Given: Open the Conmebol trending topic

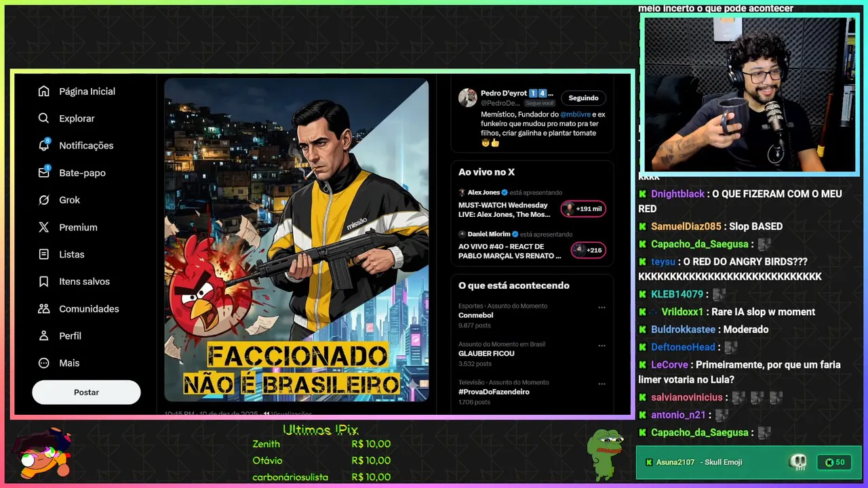Looking at the screenshot, I should click(x=475, y=315).
